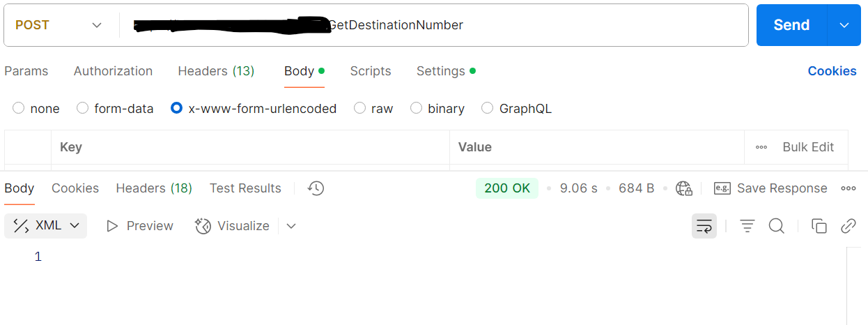Click the request URL input field
868x325 pixels.
[433, 25]
